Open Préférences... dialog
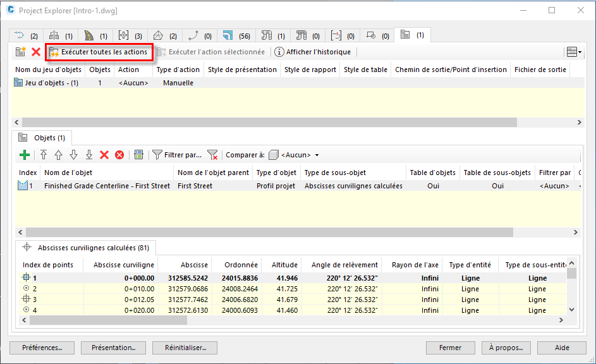 click(x=42, y=348)
